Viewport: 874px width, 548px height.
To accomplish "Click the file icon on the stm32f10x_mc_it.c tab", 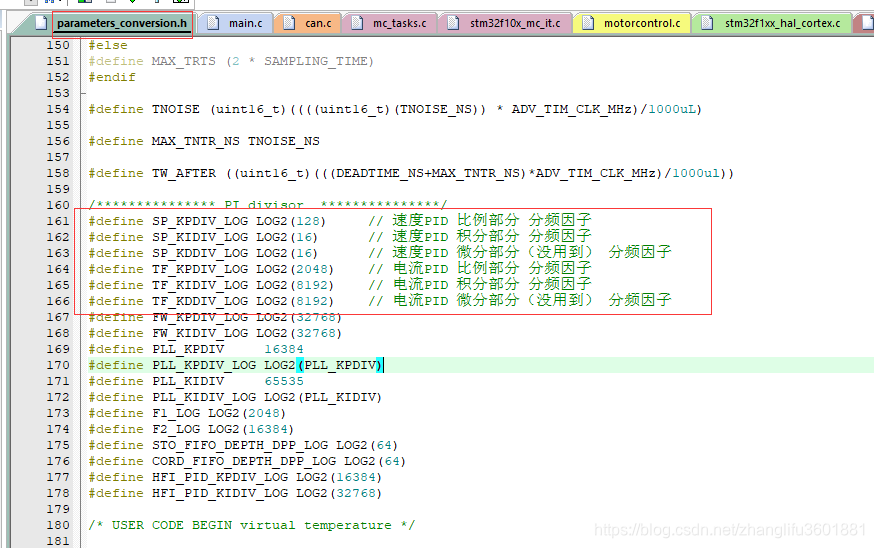I will 454,23.
